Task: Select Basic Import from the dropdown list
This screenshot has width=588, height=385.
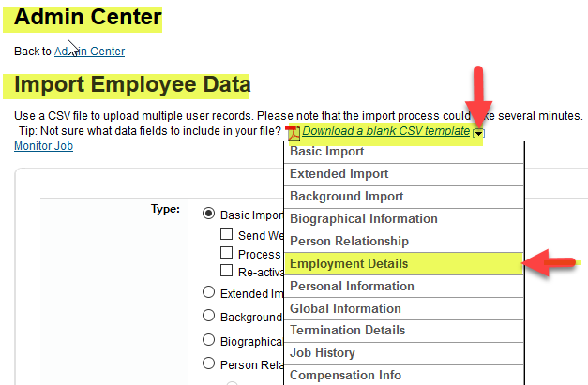Action: (404, 152)
